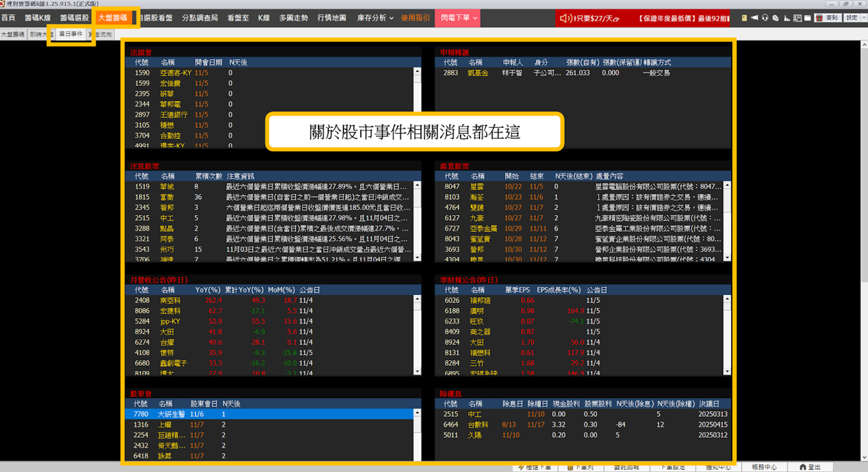Click the 簽到 gift check-in button
Viewport: 868px width, 472px height.
coord(827,18)
